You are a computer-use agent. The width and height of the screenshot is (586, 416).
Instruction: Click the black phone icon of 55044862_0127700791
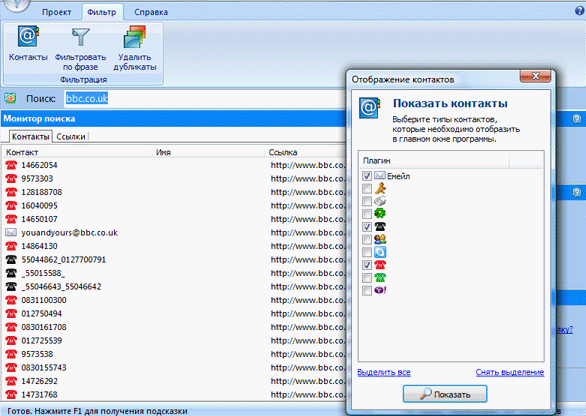[x=11, y=259]
